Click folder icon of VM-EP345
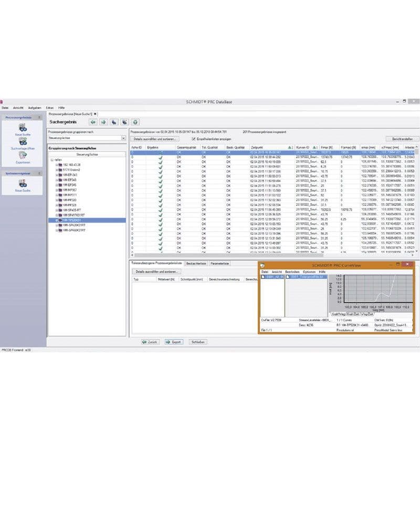Image resolution: width=420 pixels, height=511 pixels. tap(60, 185)
